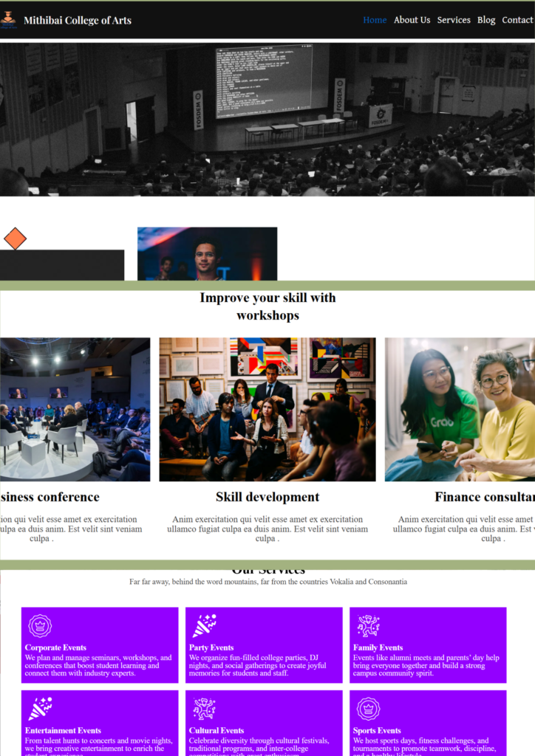Open the Party Events heading
535x756 pixels.
[211, 647]
